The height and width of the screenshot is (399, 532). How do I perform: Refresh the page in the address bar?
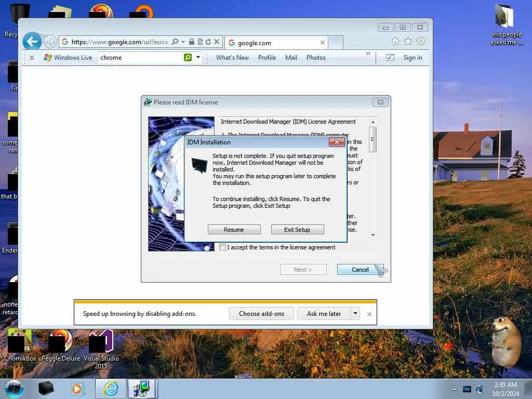click(x=208, y=42)
